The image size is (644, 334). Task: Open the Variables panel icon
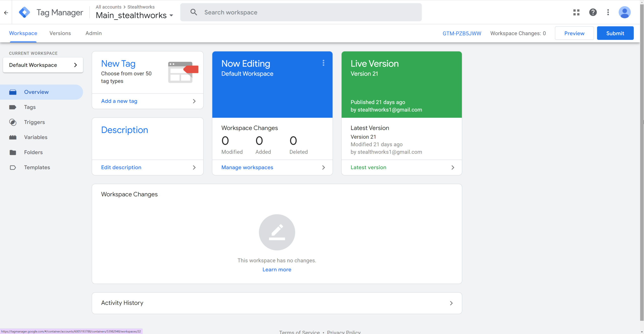click(13, 137)
